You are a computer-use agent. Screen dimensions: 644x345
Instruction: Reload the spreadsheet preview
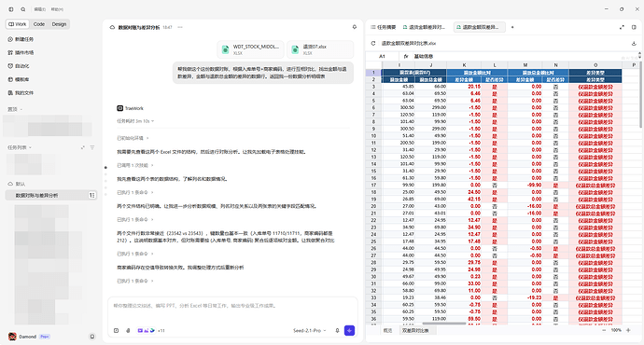[373, 43]
